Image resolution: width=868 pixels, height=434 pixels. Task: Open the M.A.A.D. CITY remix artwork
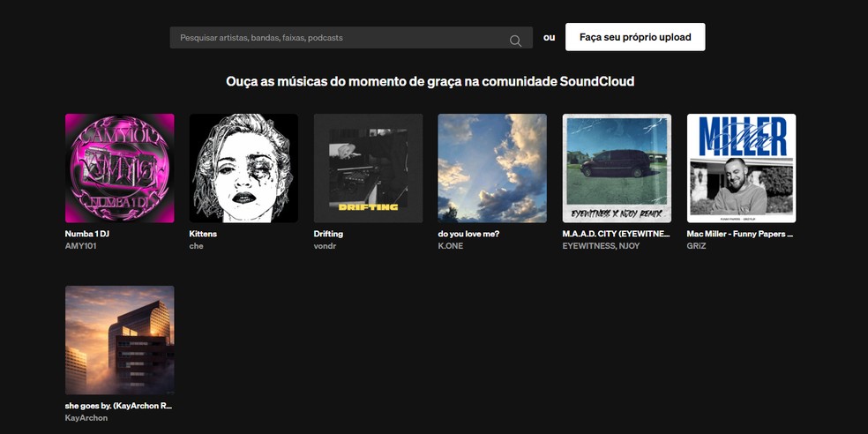[x=617, y=168]
